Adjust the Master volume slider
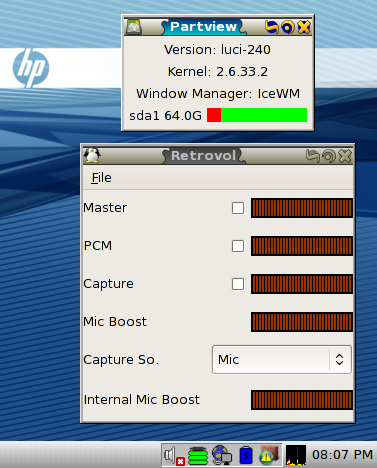Image resolution: width=377 pixels, height=468 pixels. click(x=302, y=208)
